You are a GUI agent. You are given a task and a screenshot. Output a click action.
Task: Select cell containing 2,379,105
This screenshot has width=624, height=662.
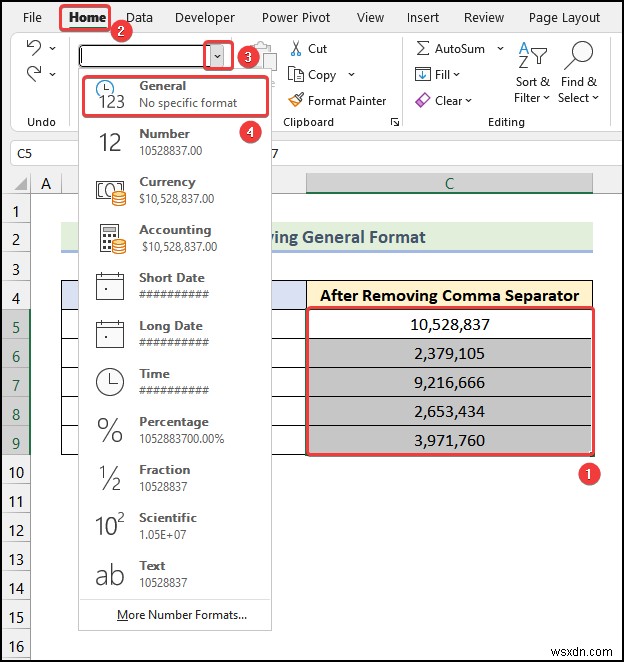[450, 353]
